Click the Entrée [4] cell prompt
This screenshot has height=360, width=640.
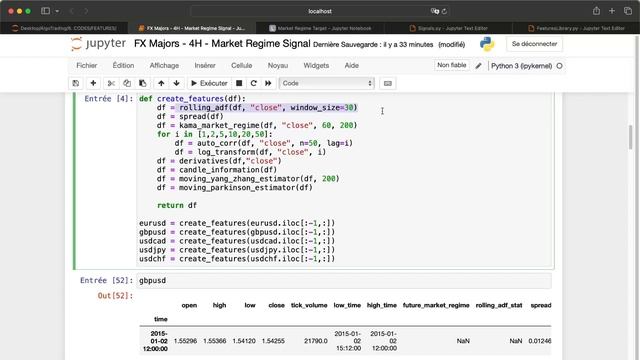click(109, 99)
